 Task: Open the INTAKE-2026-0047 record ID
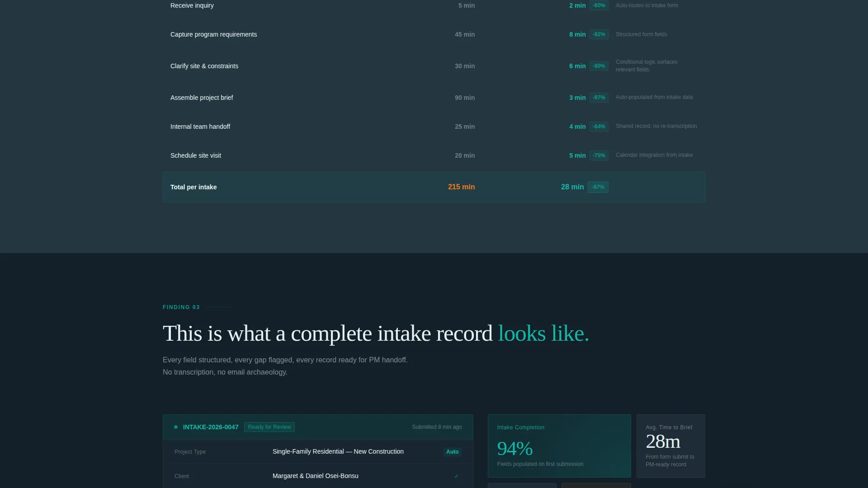click(211, 427)
